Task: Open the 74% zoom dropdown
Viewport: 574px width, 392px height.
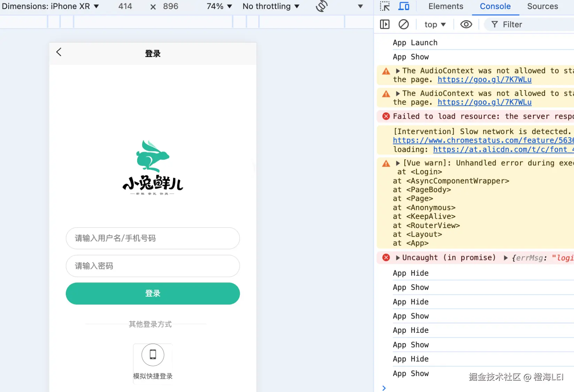Action: pyautogui.click(x=219, y=6)
